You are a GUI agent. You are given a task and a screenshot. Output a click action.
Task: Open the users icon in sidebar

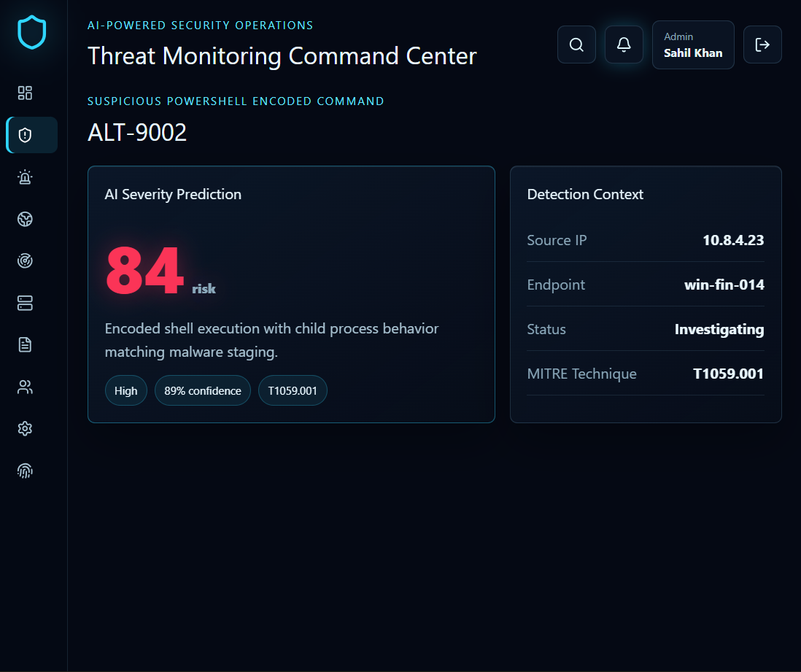[x=25, y=386]
